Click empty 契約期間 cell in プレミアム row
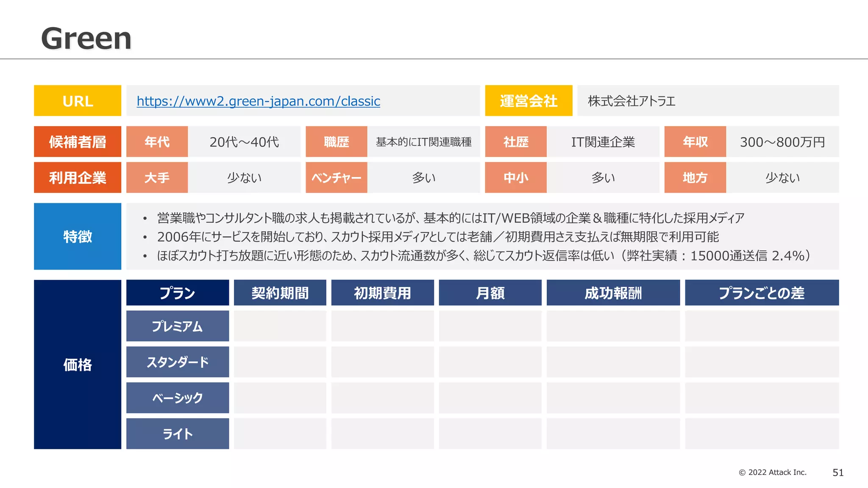The height and width of the screenshot is (488, 868). (280, 326)
